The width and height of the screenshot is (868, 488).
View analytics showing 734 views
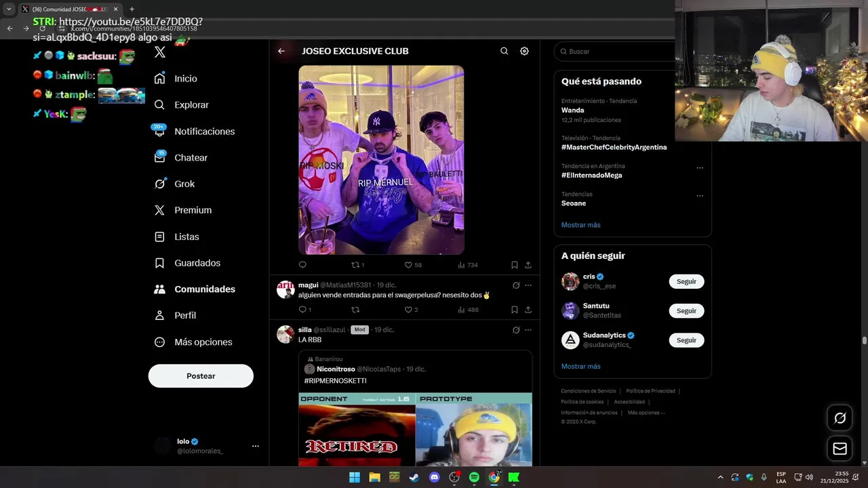pyautogui.click(x=467, y=265)
